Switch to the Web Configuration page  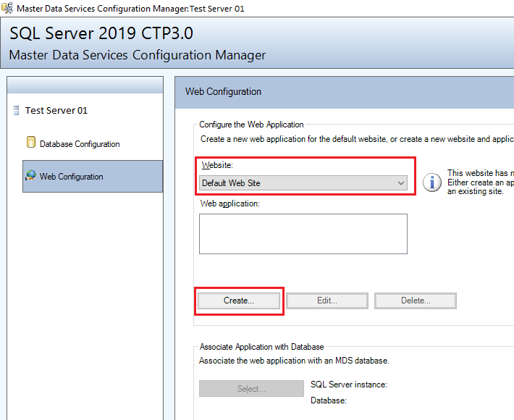[x=72, y=177]
